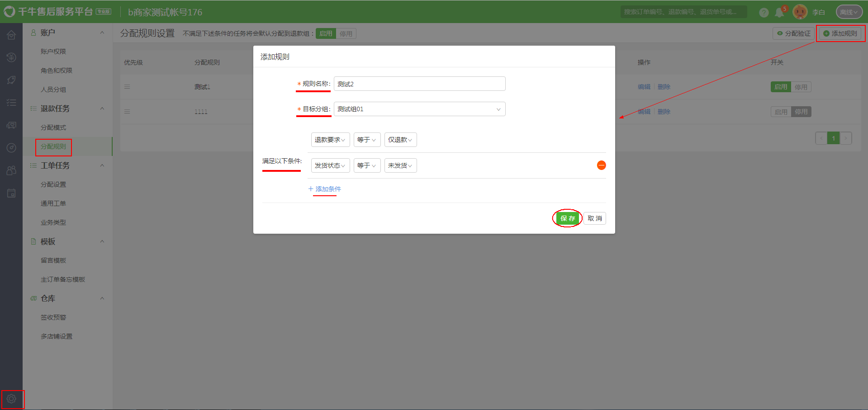
Task: Collapse the 账户 sidebar section
Action: pos(102,33)
